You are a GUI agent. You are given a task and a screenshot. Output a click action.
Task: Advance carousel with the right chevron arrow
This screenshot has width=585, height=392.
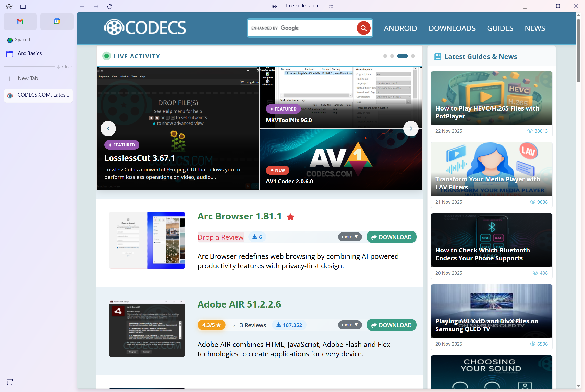pyautogui.click(x=411, y=129)
